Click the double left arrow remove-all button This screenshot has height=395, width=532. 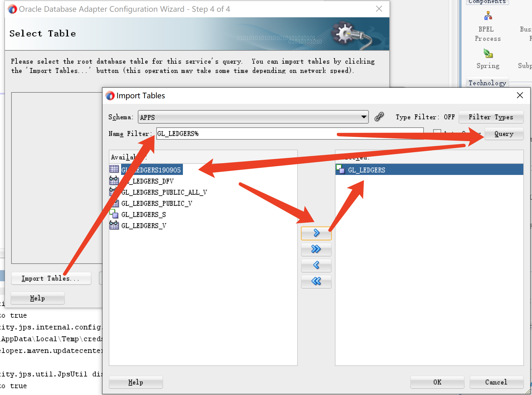pos(316,281)
